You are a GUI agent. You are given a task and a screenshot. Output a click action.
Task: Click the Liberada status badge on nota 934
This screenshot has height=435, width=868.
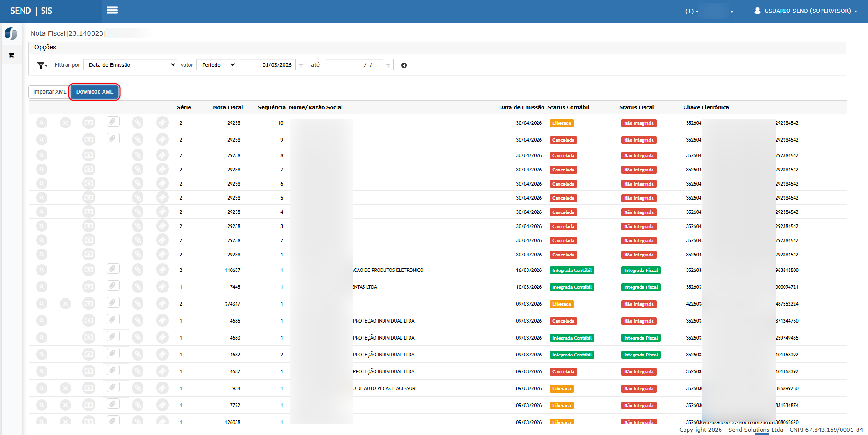tap(562, 389)
